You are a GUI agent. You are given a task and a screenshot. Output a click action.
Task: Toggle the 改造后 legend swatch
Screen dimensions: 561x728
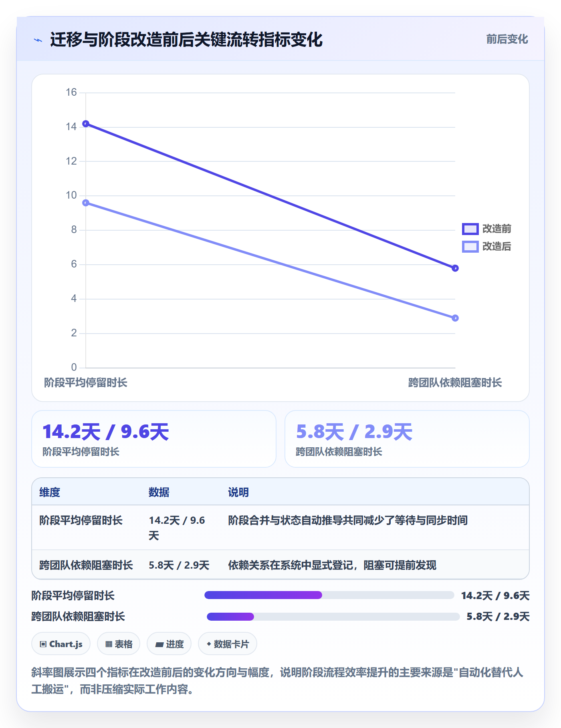click(470, 247)
